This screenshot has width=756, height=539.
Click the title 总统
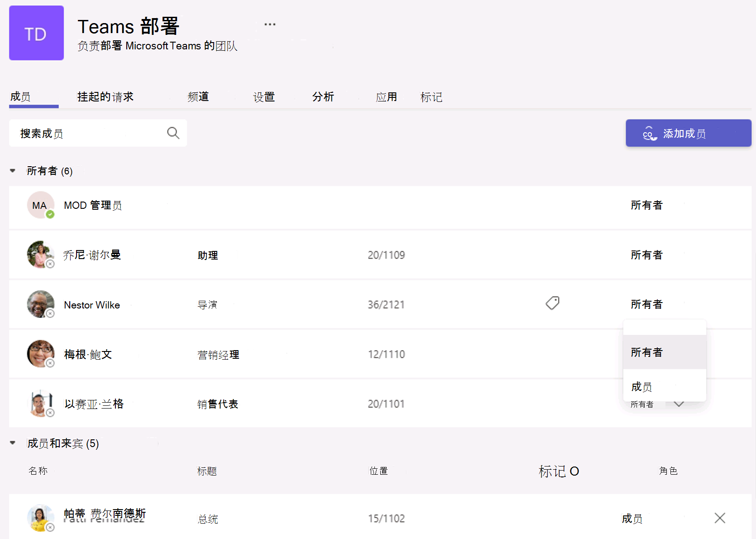(x=208, y=519)
